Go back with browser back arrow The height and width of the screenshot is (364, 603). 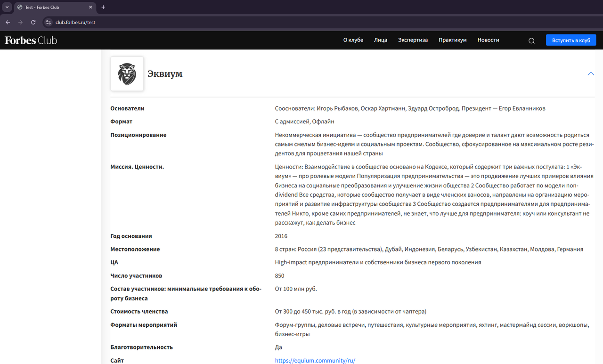coord(8,22)
